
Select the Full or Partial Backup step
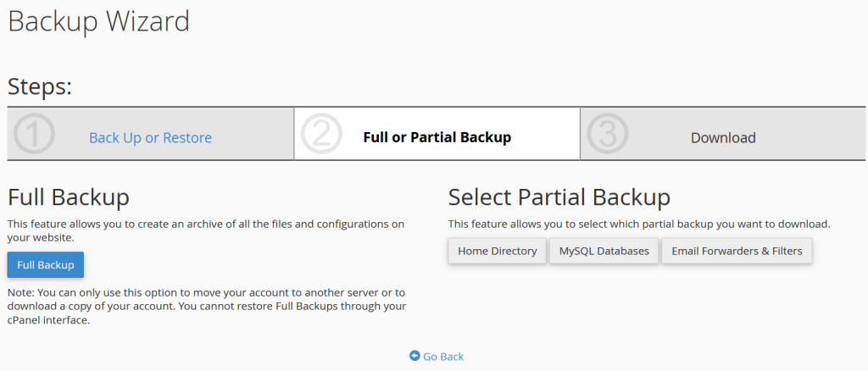pyautogui.click(x=437, y=137)
